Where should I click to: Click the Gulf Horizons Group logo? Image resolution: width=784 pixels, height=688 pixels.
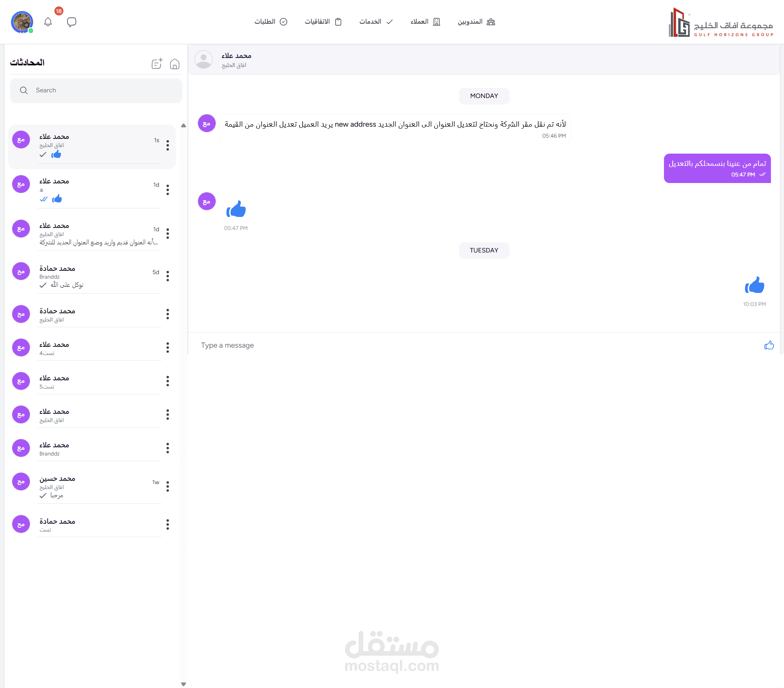click(x=721, y=23)
